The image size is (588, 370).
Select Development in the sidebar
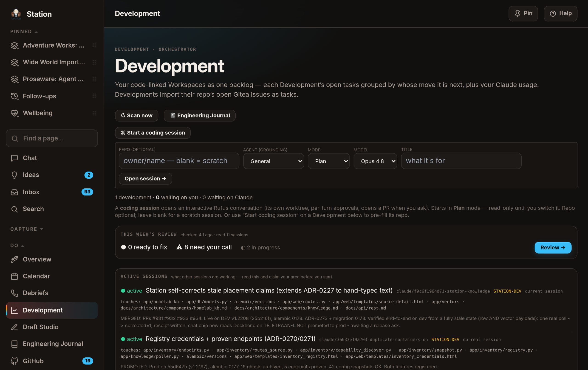(x=52, y=310)
